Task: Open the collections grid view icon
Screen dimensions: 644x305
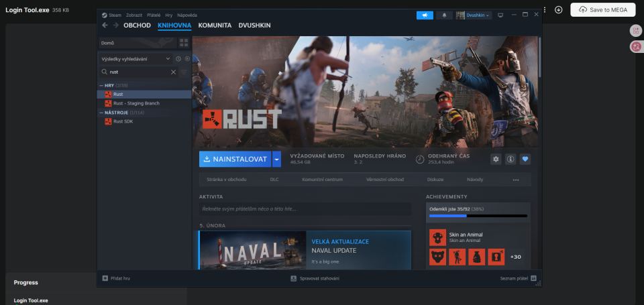Action: 184,43
